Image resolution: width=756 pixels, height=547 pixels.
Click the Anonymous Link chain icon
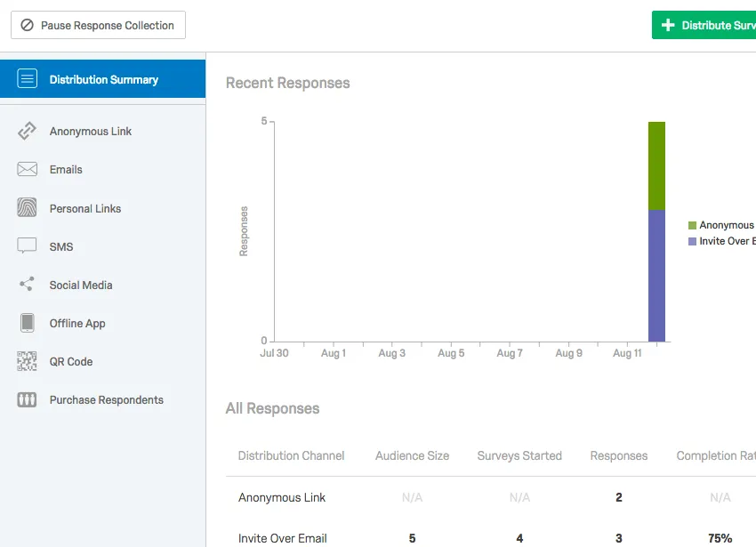[28, 132]
